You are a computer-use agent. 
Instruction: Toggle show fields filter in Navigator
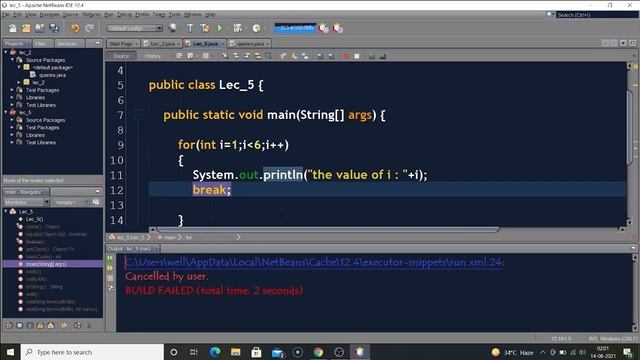pos(19,325)
